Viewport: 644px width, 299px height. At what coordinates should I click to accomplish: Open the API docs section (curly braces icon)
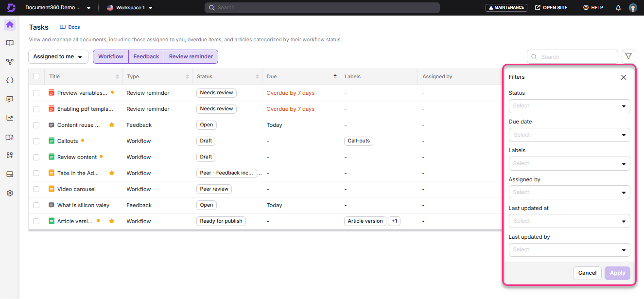click(x=9, y=80)
